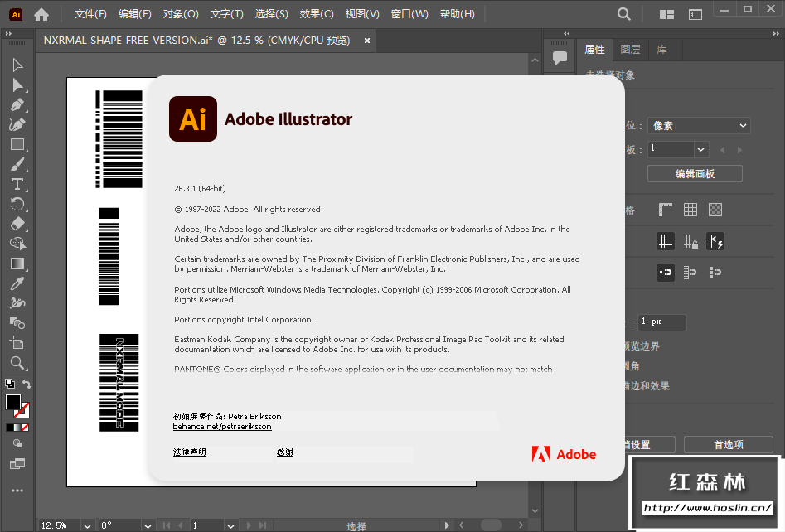Screen dimensions: 785x532
Task: Open the 效果(C) menu
Action: (317, 14)
